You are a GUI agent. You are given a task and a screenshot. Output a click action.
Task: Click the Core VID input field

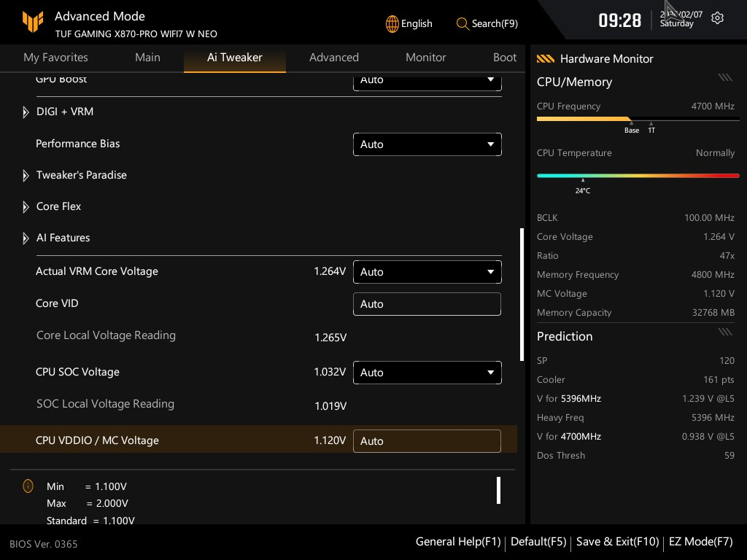point(427,304)
